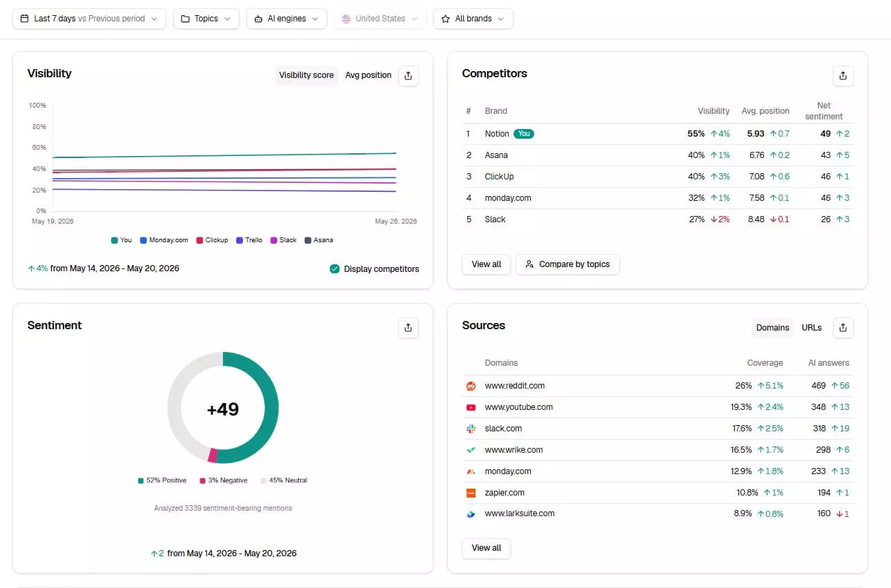Click Compare by topics button
Image resolution: width=891 pixels, height=588 pixels.
[x=567, y=264]
